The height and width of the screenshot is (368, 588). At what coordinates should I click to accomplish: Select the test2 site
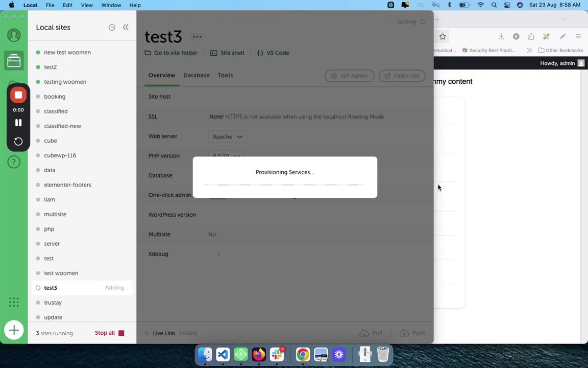pos(82,67)
